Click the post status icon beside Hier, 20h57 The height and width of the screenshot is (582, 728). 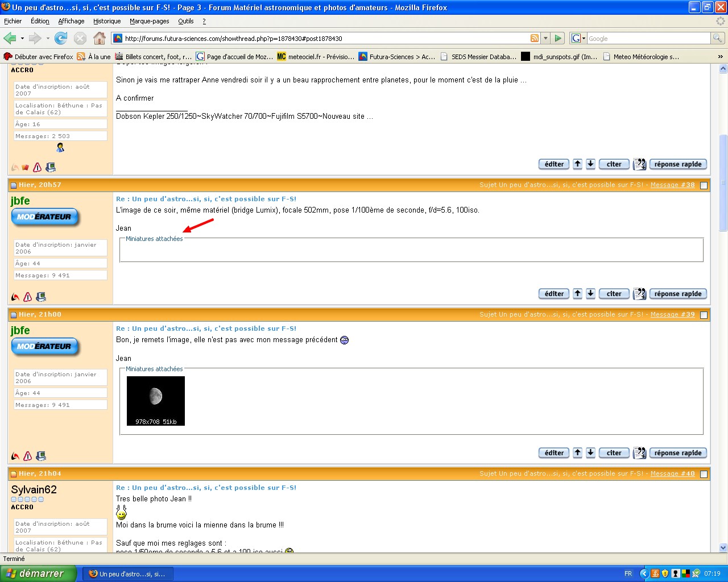point(14,185)
